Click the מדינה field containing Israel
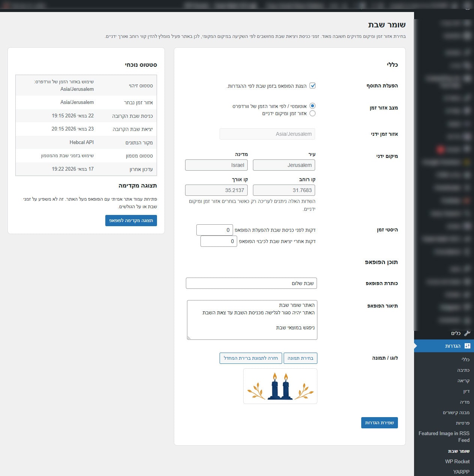474x476 pixels. [x=216, y=165]
